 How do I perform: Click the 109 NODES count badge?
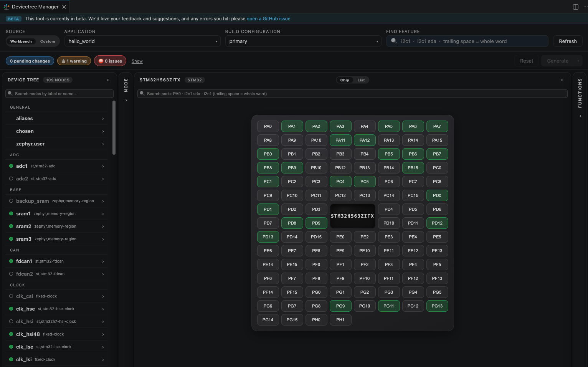tap(58, 80)
